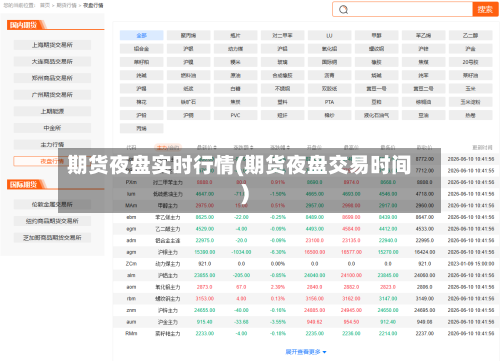This screenshot has height=361, width=500.
Task: Select the 富巨一号 category filter
Action: [x=376, y=89]
